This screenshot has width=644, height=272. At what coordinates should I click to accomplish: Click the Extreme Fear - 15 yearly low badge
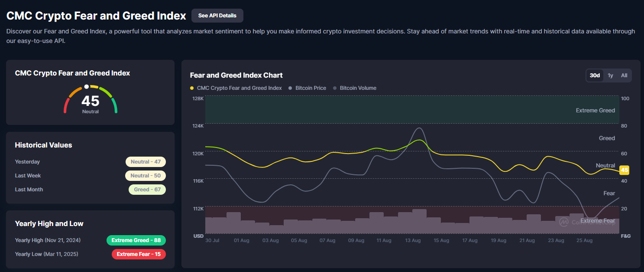coord(139,254)
